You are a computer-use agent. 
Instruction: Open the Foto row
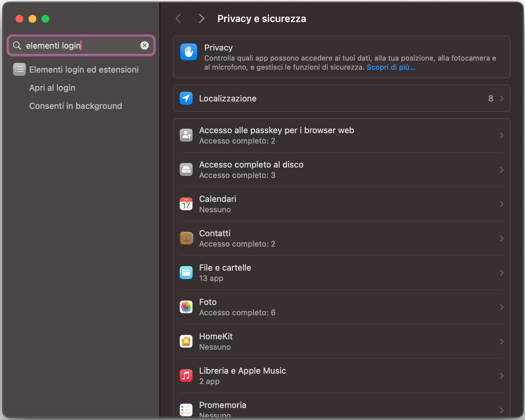tap(341, 307)
